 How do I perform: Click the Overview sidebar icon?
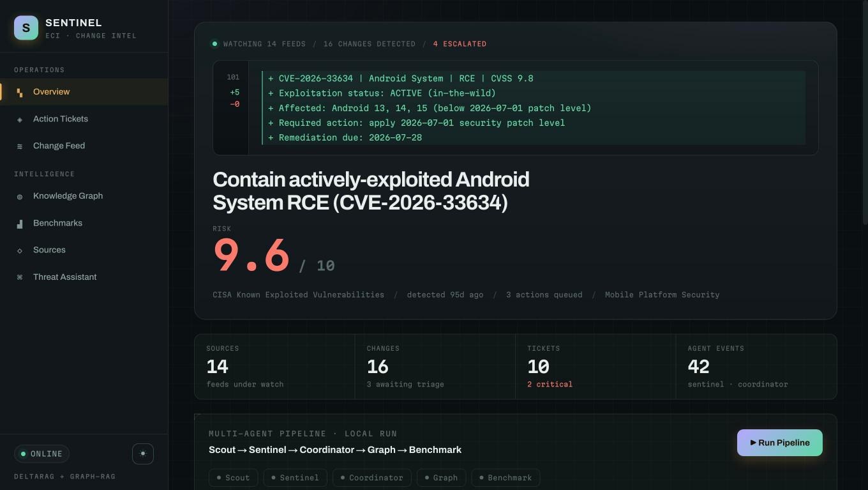(x=20, y=93)
